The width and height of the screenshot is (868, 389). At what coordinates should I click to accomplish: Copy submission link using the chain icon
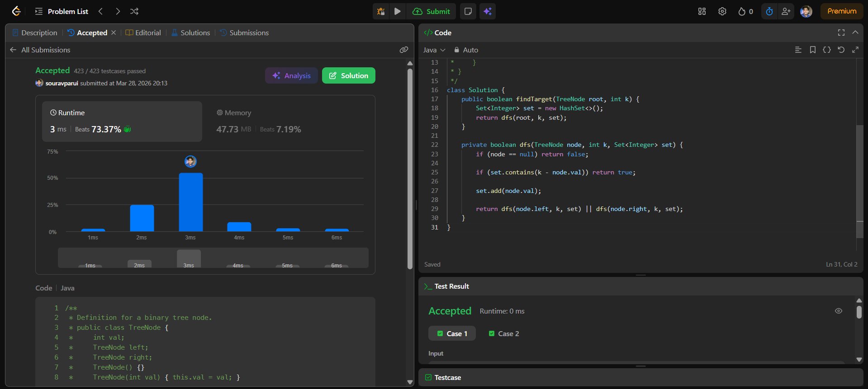[403, 50]
